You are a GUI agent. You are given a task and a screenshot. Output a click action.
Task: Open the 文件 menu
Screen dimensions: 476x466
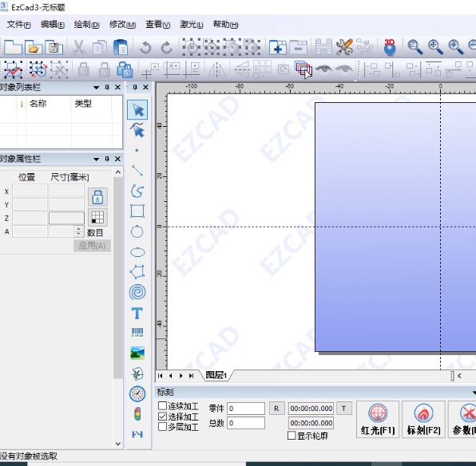coord(19,25)
